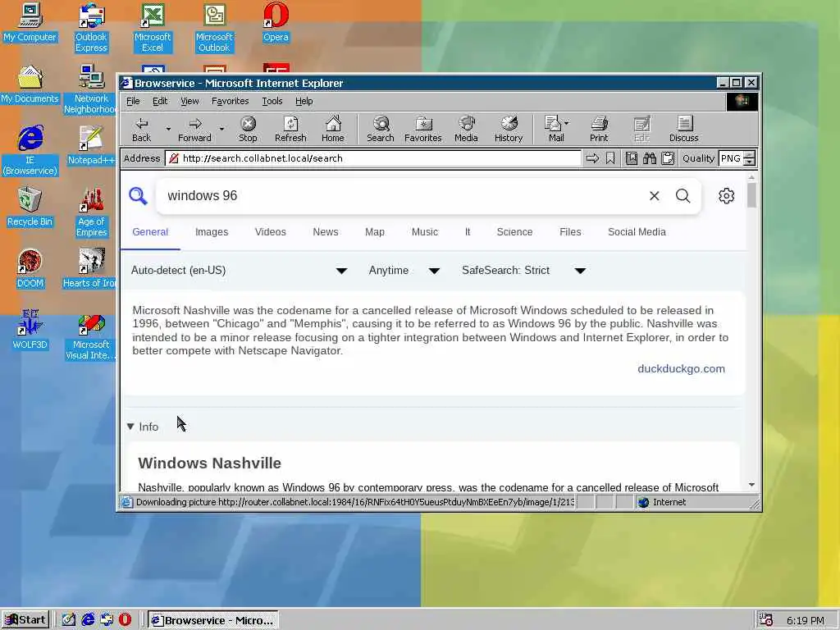Open the language Auto-detect (en-US) dropdown

click(x=239, y=271)
